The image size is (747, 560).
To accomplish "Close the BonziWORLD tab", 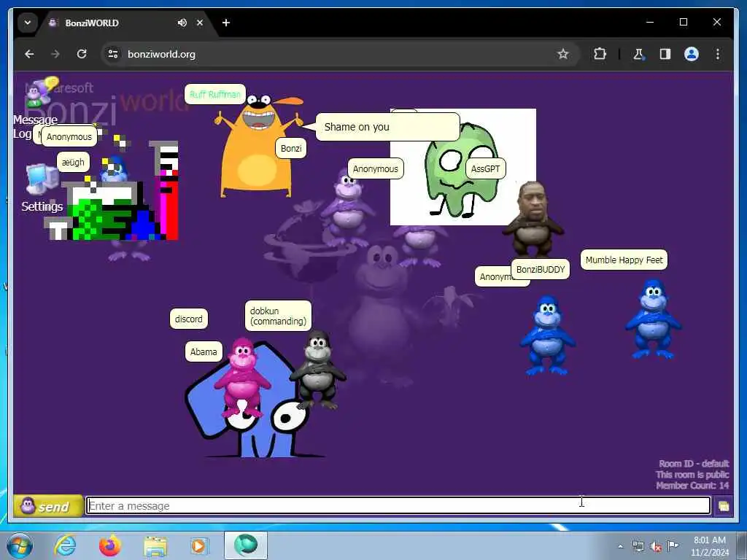I will point(200,23).
